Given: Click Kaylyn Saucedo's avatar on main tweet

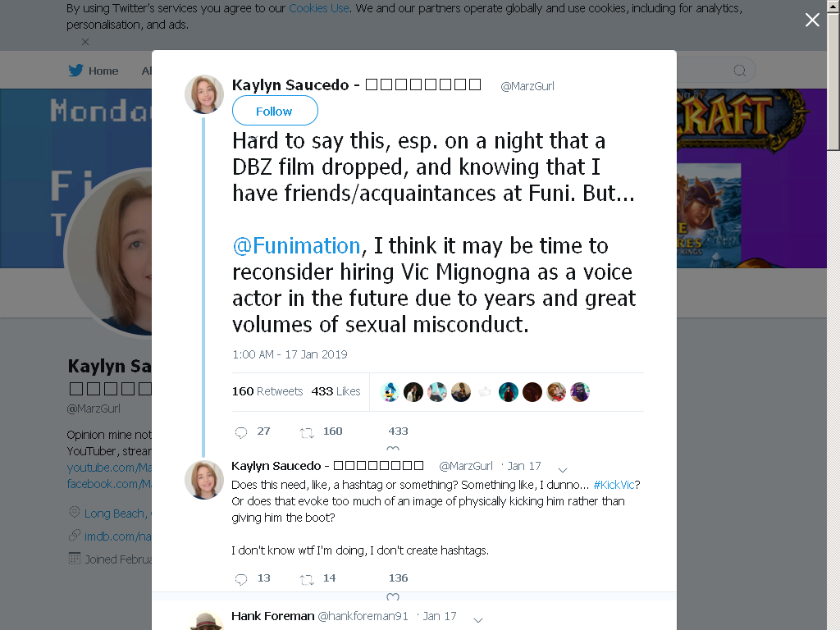Looking at the screenshot, I should pos(204,94).
